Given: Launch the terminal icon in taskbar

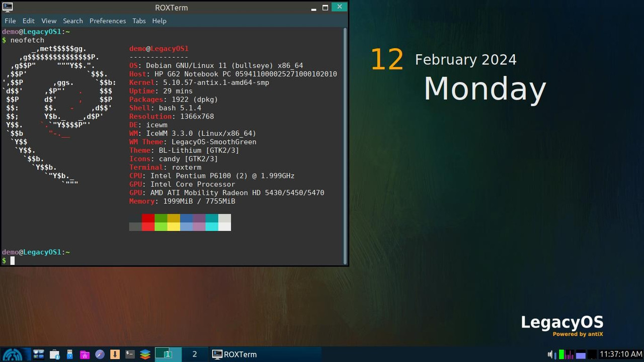Looking at the screenshot, I should (x=130, y=354).
